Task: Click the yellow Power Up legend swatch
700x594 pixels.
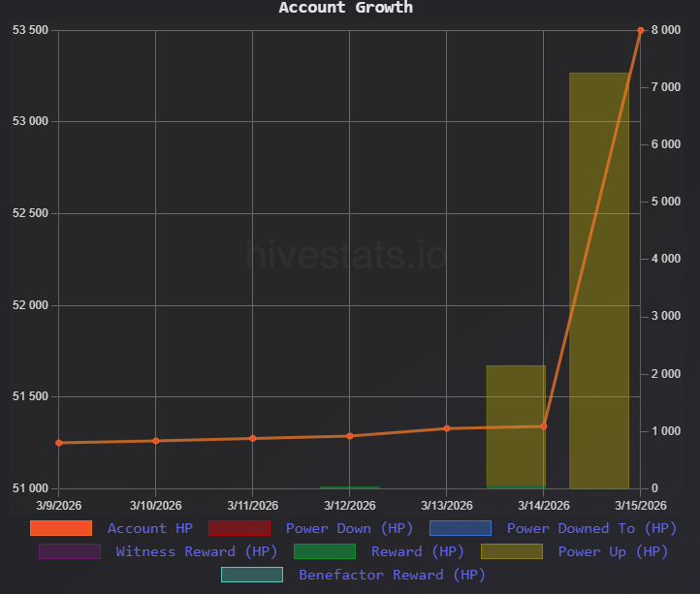Action: [511, 551]
